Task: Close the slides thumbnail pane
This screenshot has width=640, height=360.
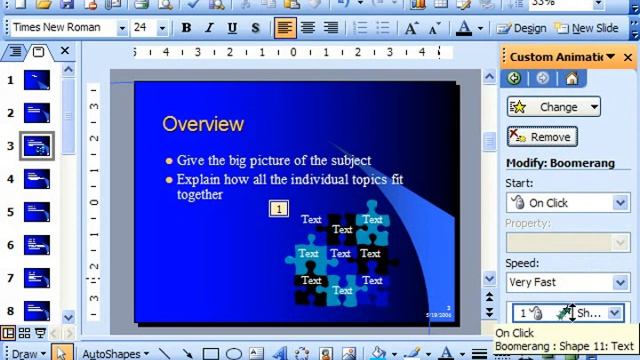Action: [x=65, y=51]
